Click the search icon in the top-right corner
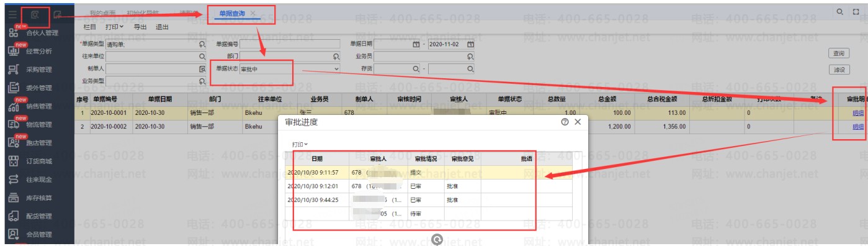 click(840, 12)
